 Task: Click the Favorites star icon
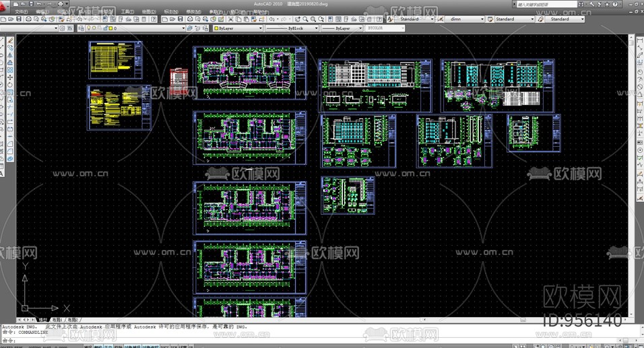(607, 4)
